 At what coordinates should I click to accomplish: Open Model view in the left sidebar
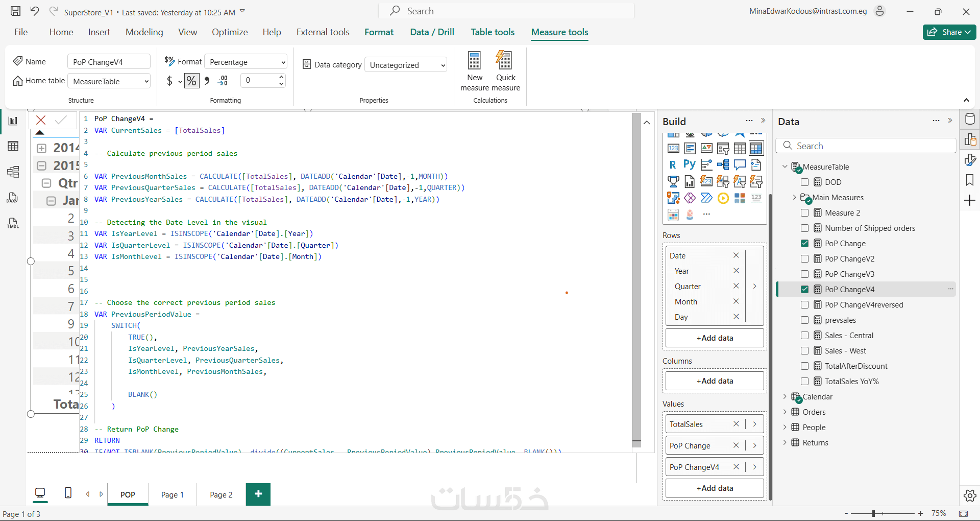(x=13, y=172)
